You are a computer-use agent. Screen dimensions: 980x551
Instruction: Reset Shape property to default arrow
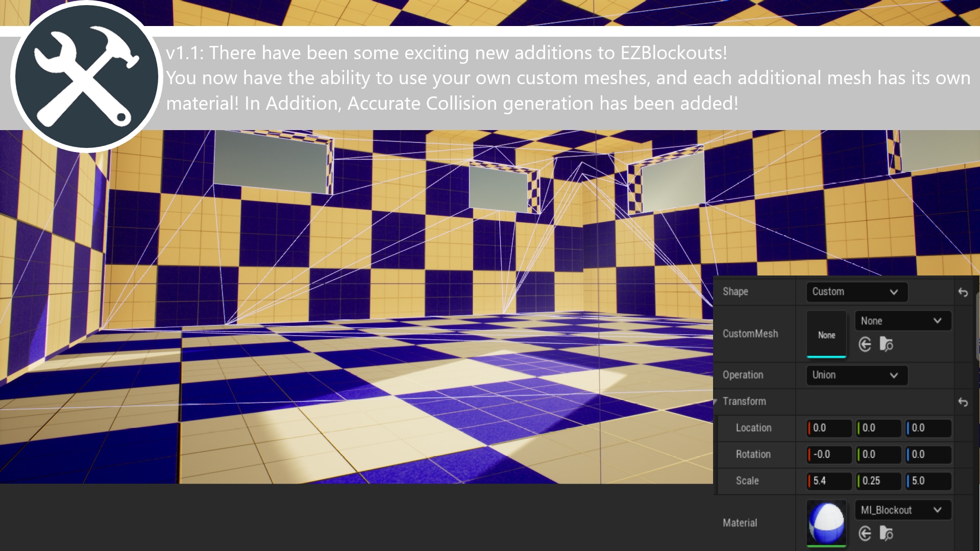click(963, 292)
